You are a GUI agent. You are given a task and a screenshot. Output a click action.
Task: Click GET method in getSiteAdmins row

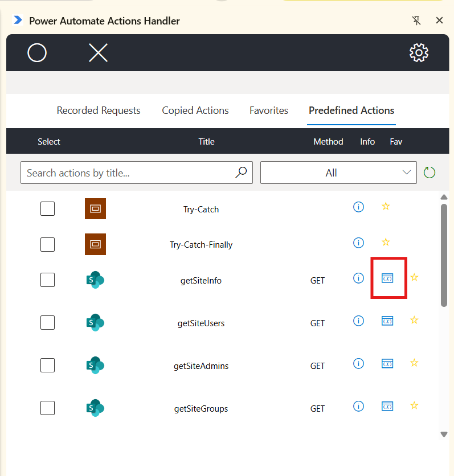(317, 366)
